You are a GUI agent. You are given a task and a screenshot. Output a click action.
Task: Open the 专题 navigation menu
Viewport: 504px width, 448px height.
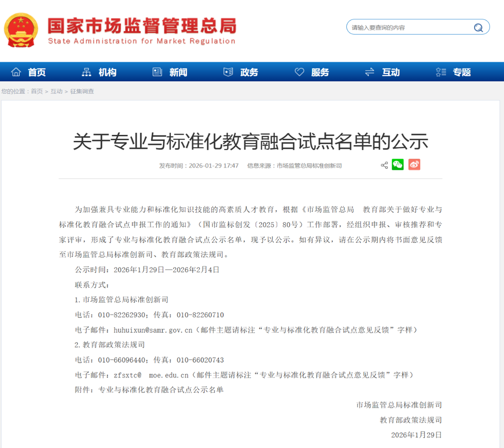click(x=462, y=72)
